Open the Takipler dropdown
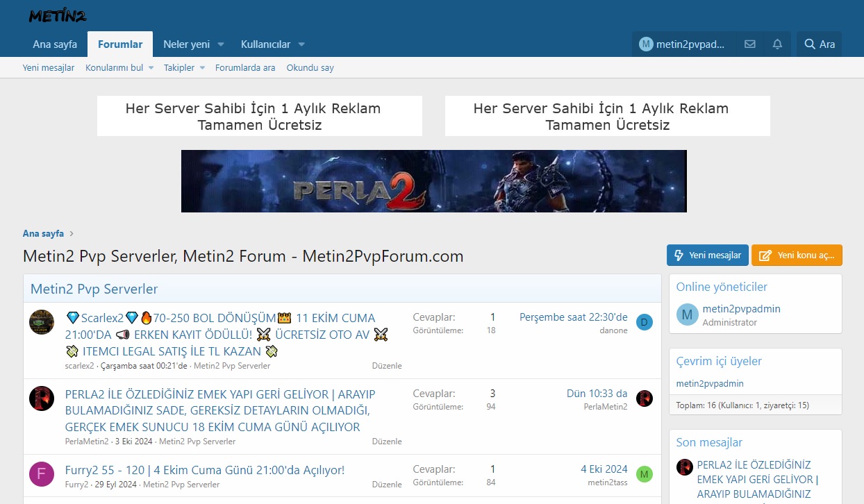The height and width of the screenshot is (504, 864). pyautogui.click(x=202, y=68)
